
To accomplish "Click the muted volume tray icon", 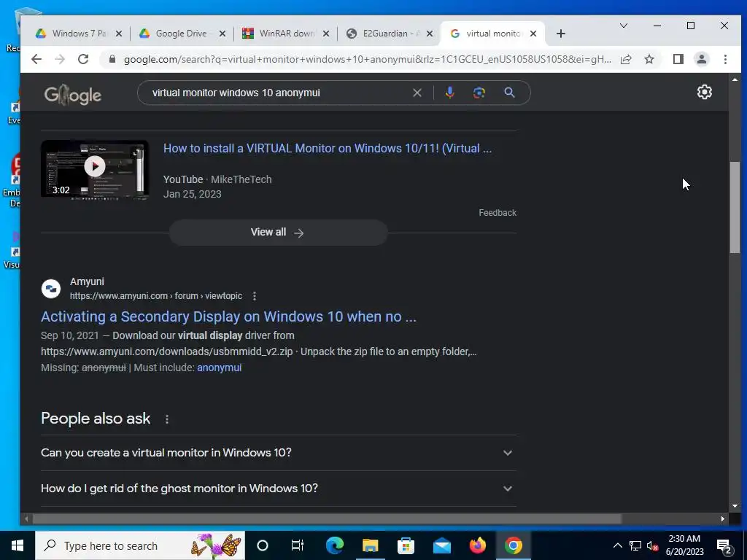I will [x=653, y=545].
